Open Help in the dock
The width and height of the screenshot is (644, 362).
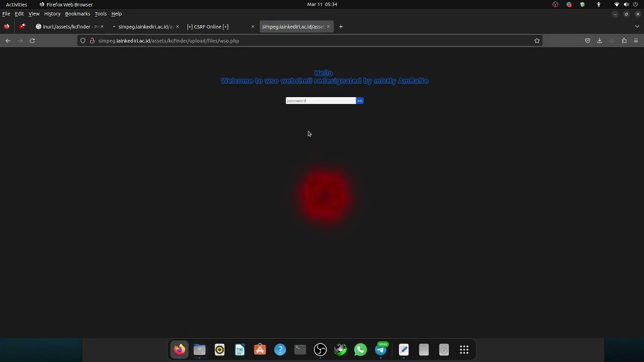[x=280, y=349]
